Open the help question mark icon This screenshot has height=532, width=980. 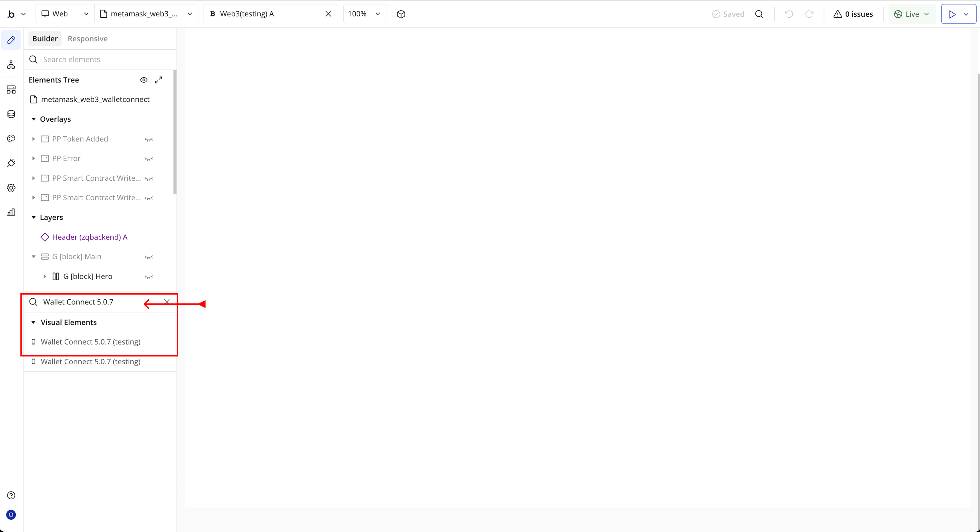click(11, 495)
